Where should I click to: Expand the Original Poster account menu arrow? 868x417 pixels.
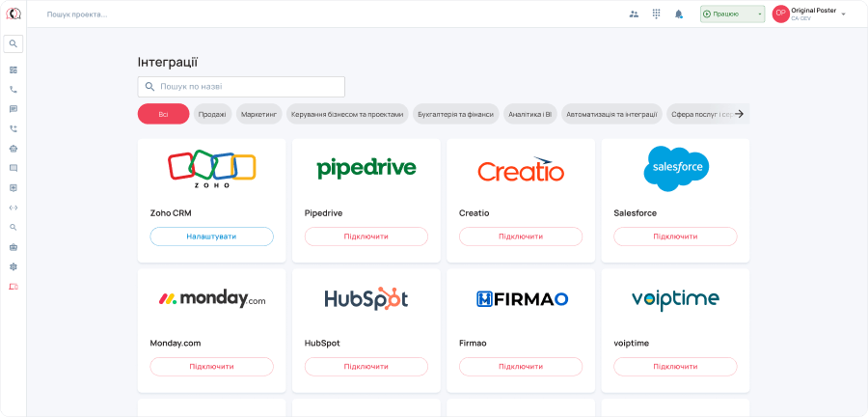click(843, 14)
